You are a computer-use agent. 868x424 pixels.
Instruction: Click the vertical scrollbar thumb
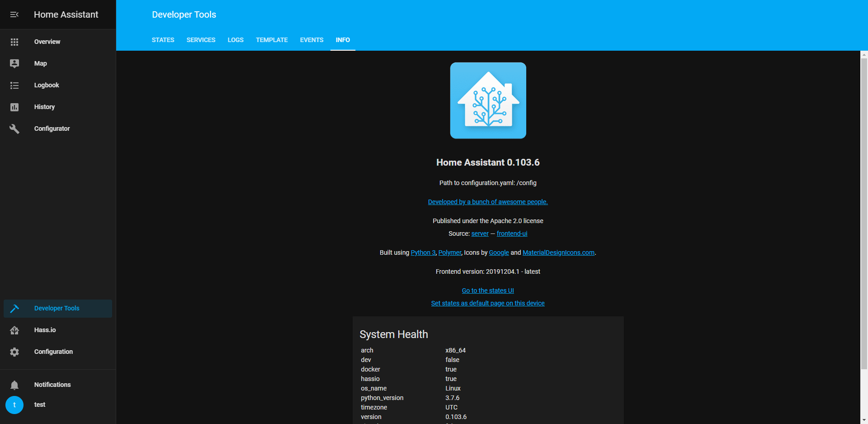point(864,214)
